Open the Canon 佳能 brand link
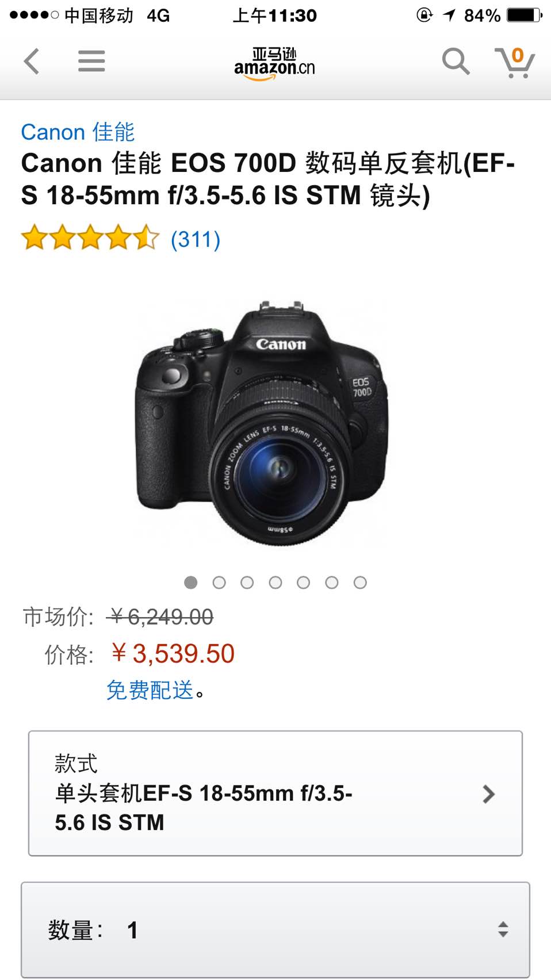Viewport: 551px width, 980px height. pyautogui.click(x=78, y=132)
